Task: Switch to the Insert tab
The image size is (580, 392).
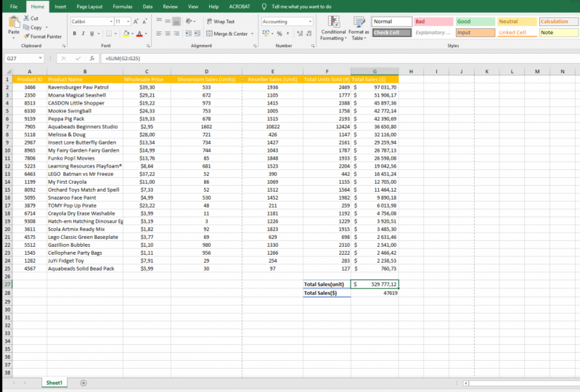Action: tap(60, 7)
